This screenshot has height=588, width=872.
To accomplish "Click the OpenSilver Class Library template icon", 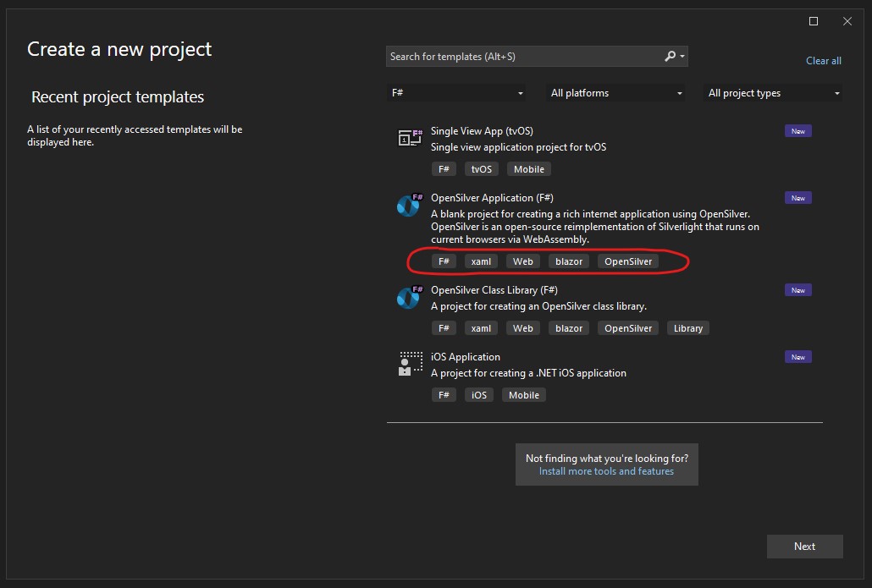I will point(409,296).
